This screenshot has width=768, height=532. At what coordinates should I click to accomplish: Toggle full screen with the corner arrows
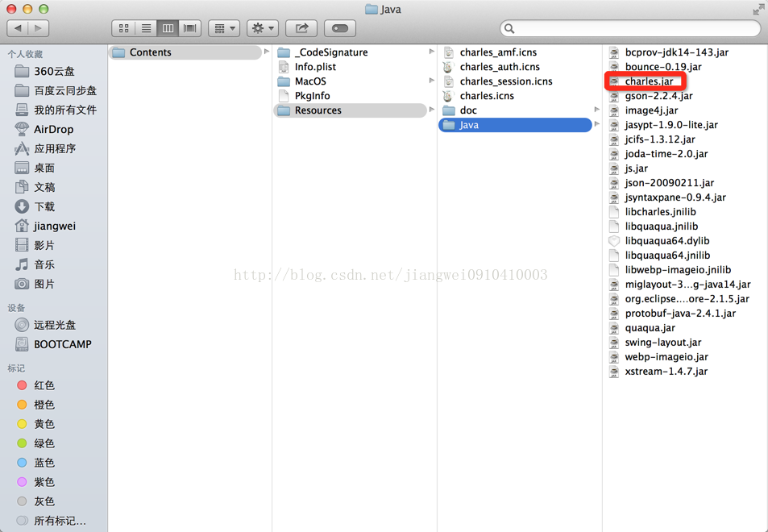(x=758, y=10)
